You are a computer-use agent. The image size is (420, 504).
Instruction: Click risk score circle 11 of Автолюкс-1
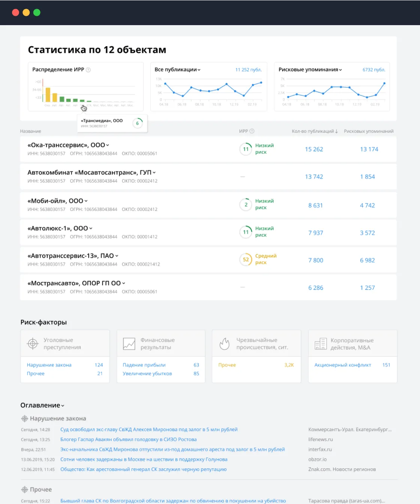(x=246, y=232)
